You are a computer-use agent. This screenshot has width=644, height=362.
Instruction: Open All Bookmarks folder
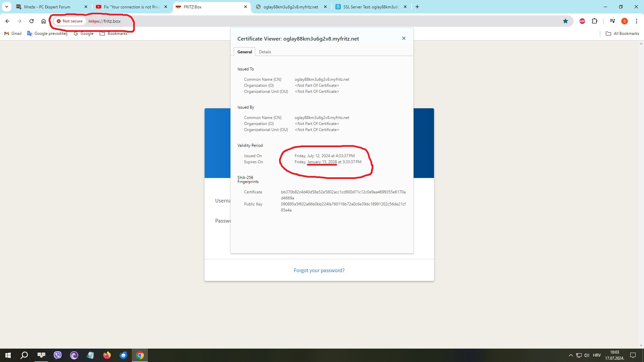pos(623,34)
